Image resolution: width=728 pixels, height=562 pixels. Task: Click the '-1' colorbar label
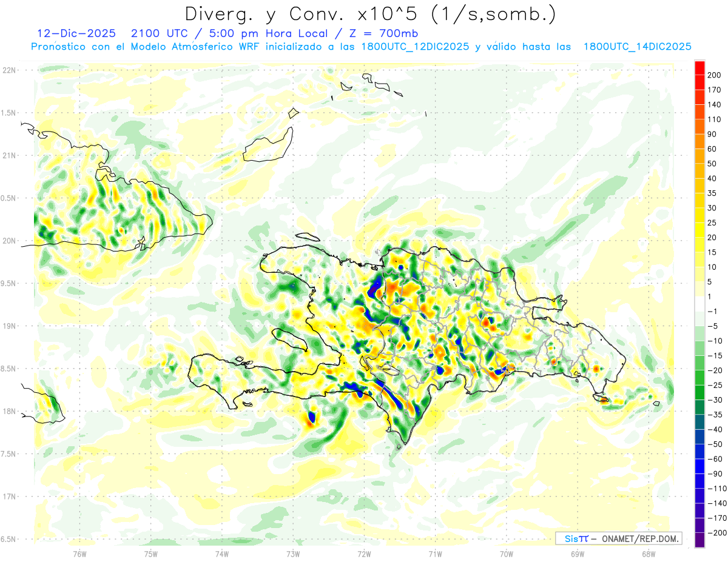click(x=713, y=311)
